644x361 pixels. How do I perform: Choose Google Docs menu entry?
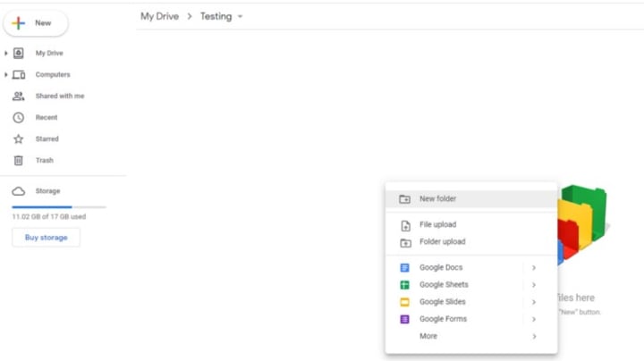pos(471,267)
